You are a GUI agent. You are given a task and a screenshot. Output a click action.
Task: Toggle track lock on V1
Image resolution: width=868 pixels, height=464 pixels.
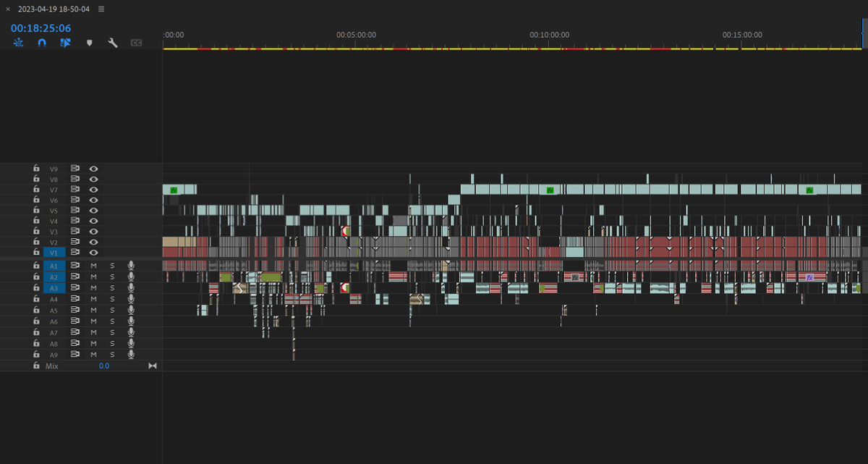36,252
